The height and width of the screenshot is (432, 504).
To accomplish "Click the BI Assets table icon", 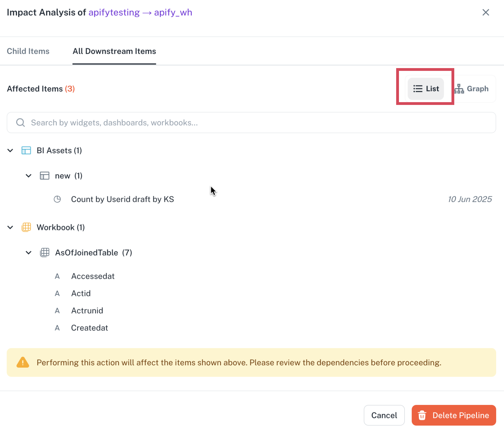I will point(26,150).
